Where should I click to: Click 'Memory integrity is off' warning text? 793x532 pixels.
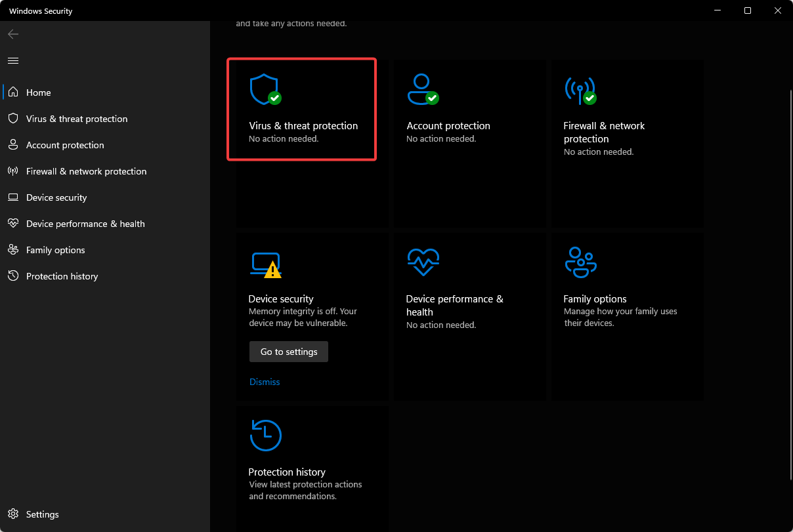pos(303,317)
